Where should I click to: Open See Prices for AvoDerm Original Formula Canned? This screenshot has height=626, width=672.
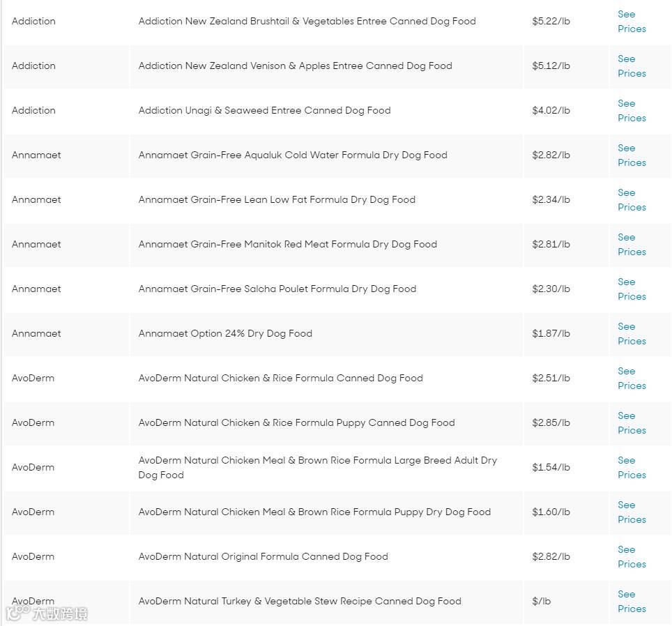[632, 556]
